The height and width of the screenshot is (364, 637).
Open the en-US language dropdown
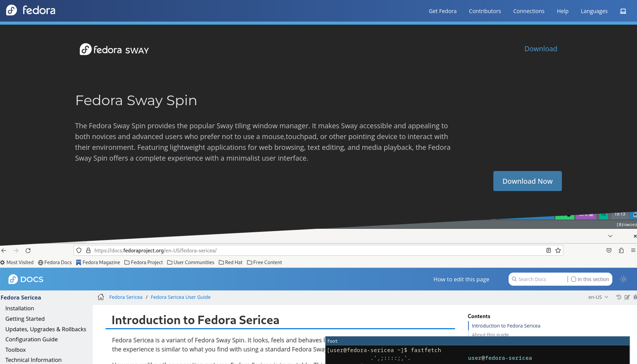tap(598, 297)
